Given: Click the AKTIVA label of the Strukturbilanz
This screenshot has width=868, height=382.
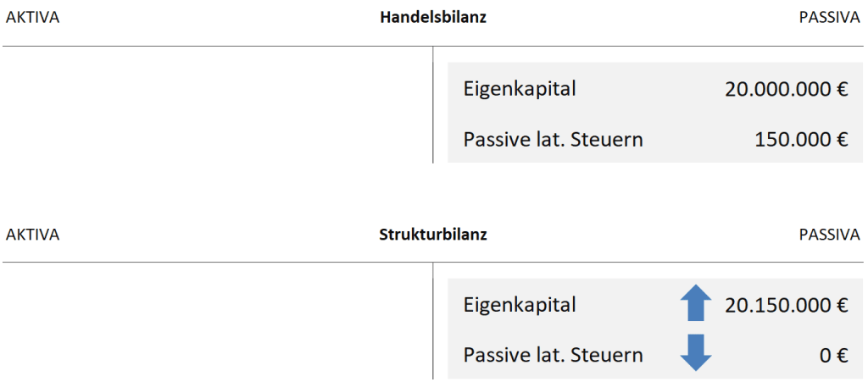Looking at the screenshot, I should tap(33, 235).
